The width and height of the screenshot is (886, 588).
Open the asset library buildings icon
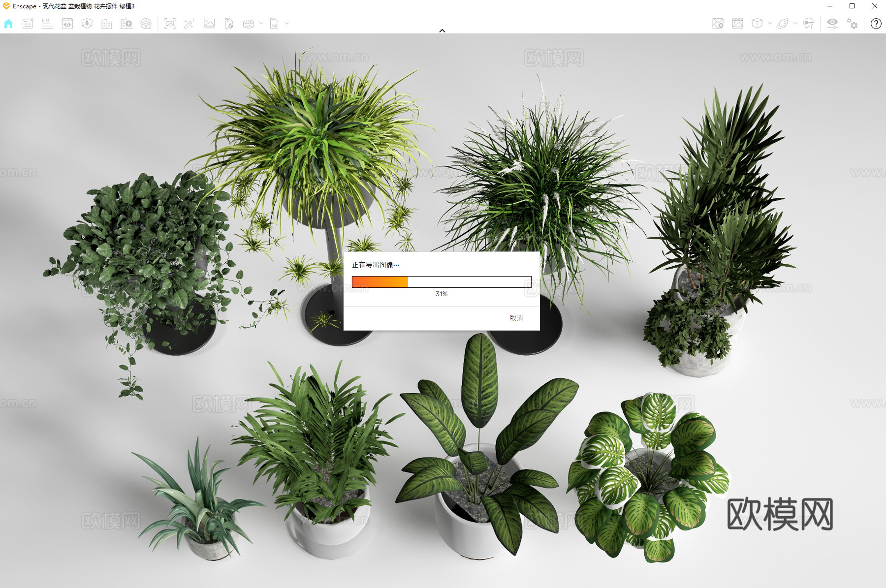(107, 24)
